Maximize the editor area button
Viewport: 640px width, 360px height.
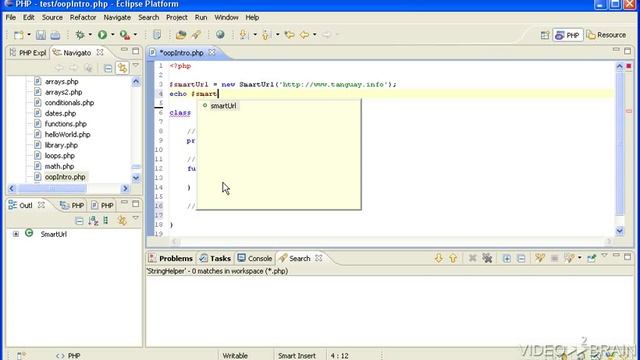[x=628, y=51]
